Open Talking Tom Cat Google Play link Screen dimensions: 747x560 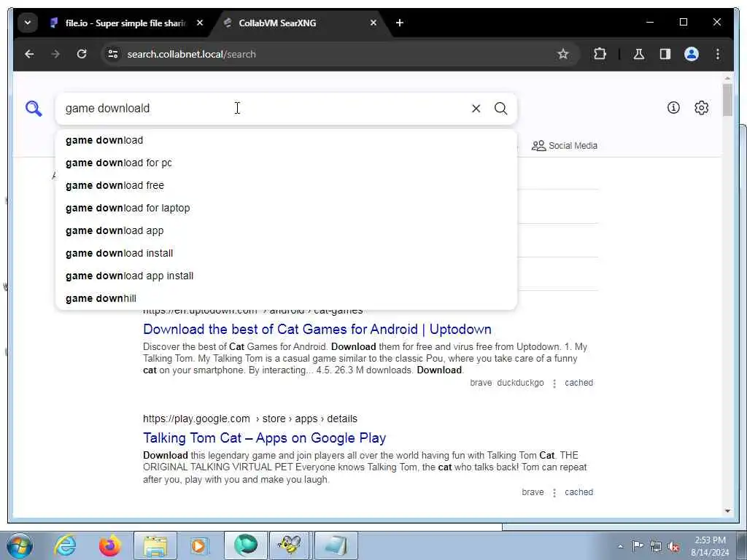click(x=264, y=438)
